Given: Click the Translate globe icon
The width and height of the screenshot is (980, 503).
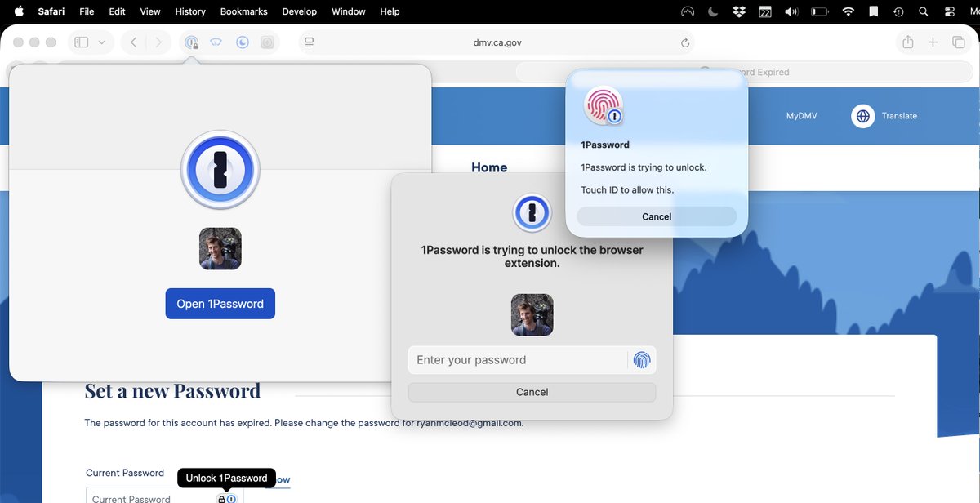Looking at the screenshot, I should click(x=863, y=116).
